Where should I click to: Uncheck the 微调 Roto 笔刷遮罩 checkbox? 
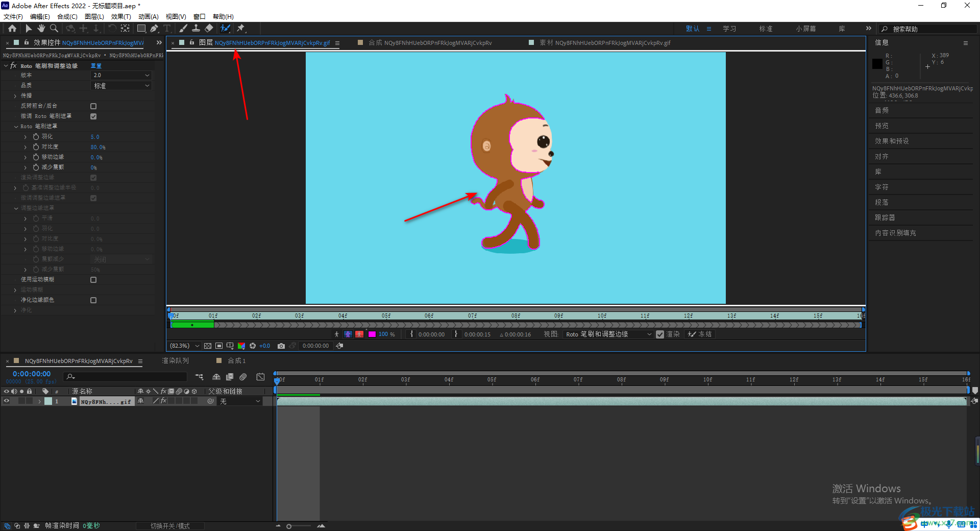93,116
